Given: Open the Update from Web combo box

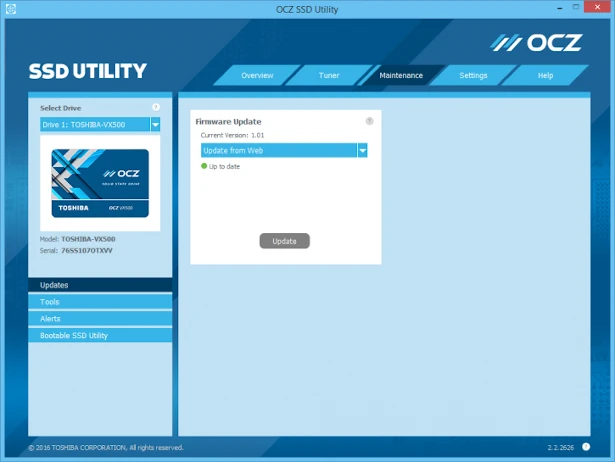Looking at the screenshot, I should (x=284, y=150).
